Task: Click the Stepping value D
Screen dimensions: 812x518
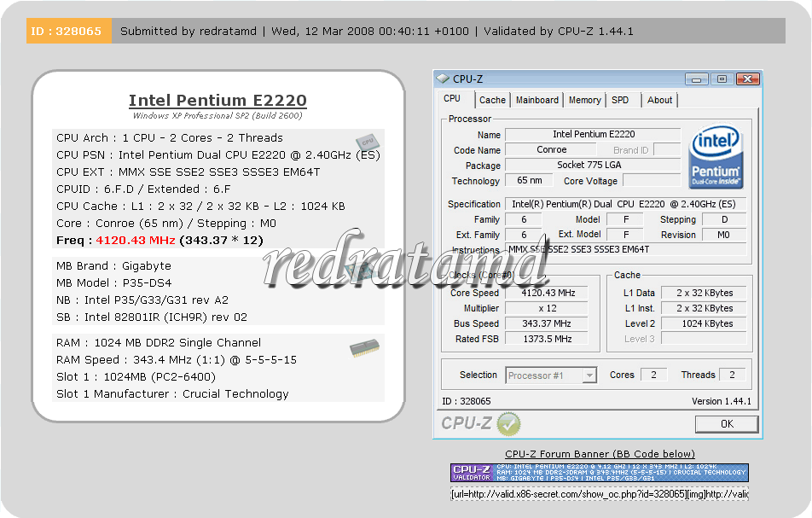Action: 724,219
